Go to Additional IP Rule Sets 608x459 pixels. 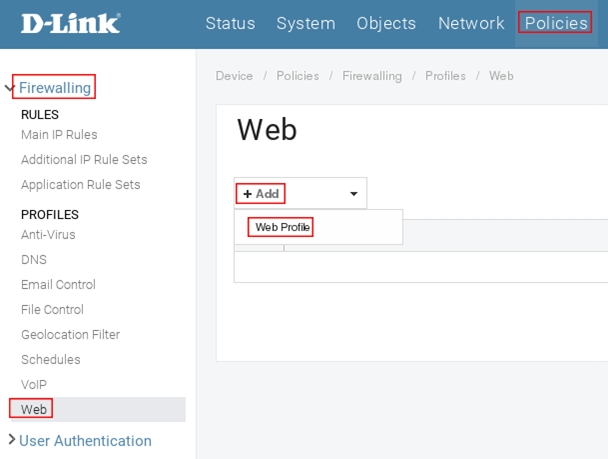(84, 160)
